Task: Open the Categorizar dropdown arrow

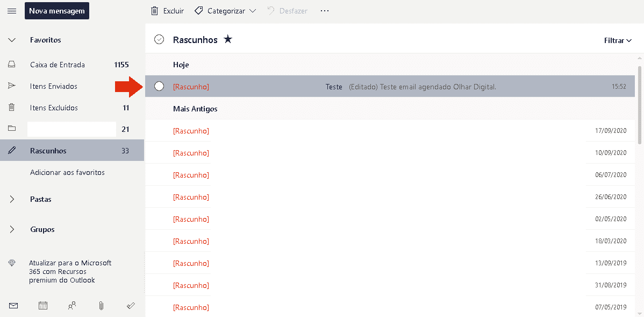Action: point(253,11)
